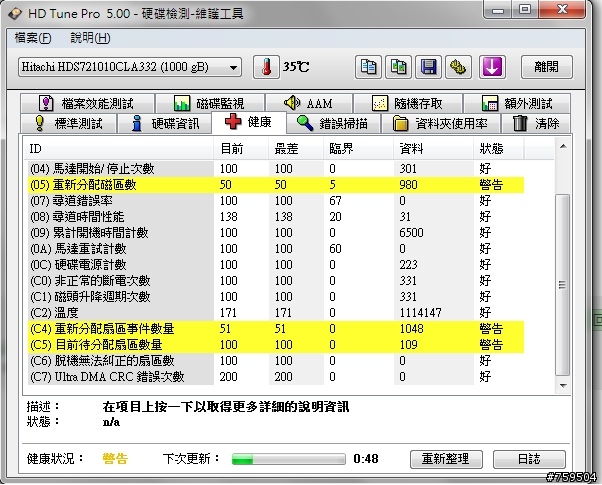Screen dimensions: 602x485
Task: Open the 額外測試 tab
Action: pyautogui.click(x=517, y=103)
